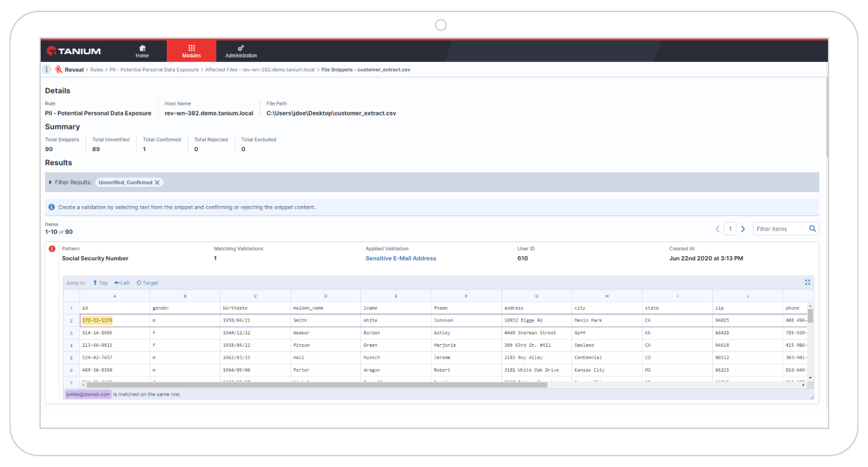
Task: Expand snippet viewer to full screen
Action: coord(808,282)
